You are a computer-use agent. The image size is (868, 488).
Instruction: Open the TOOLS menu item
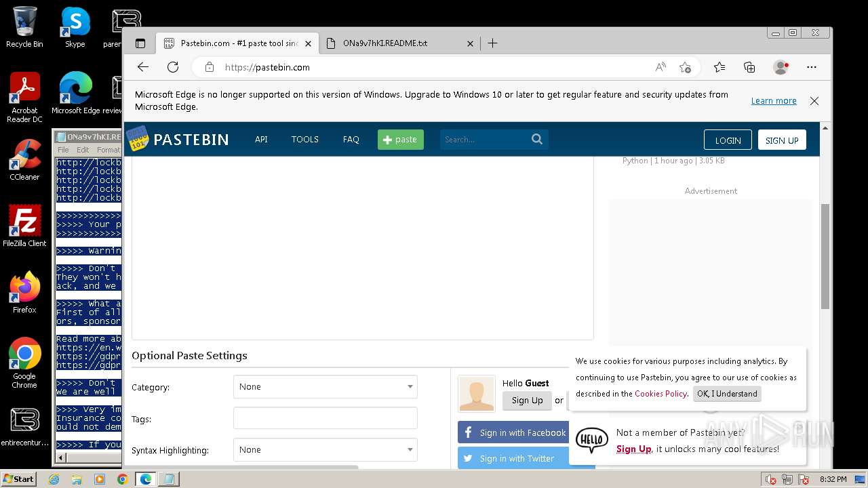click(305, 139)
